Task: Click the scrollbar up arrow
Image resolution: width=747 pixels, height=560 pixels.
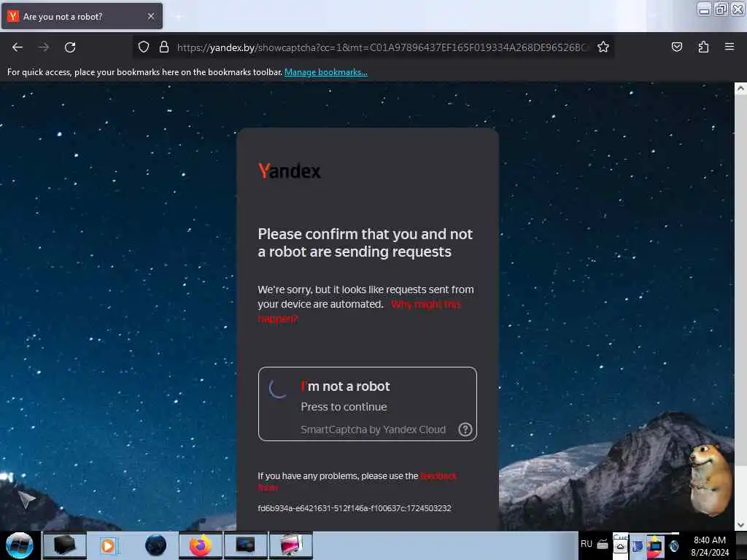Action: click(x=740, y=88)
